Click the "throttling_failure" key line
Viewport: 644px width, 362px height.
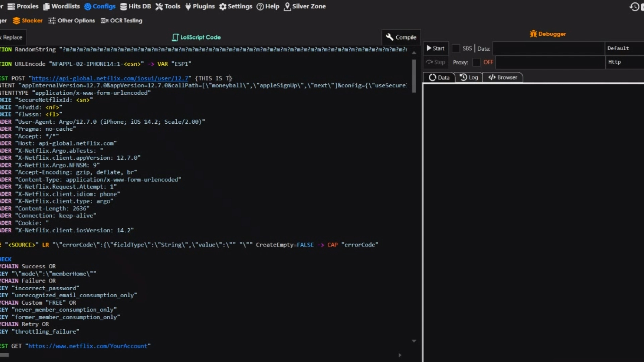point(40,331)
